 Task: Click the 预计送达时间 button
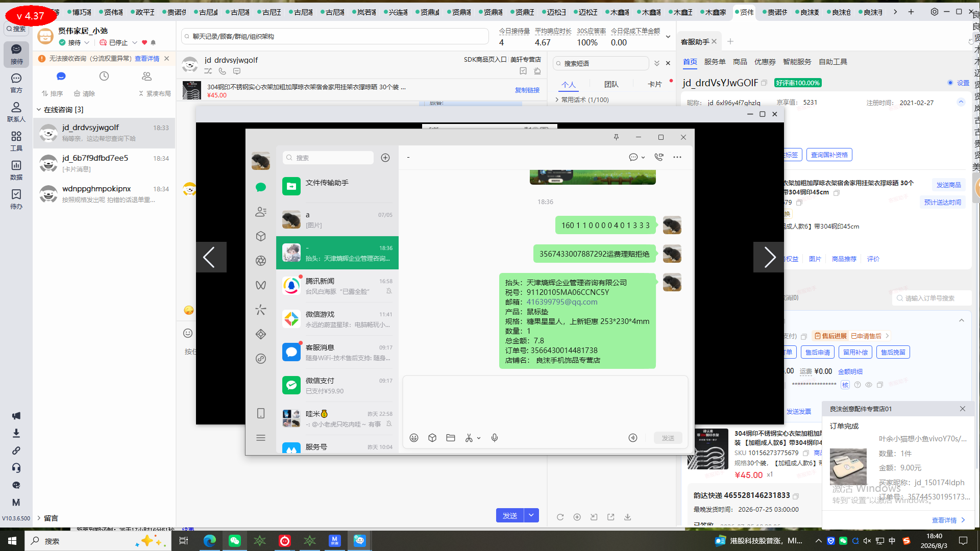coord(942,202)
